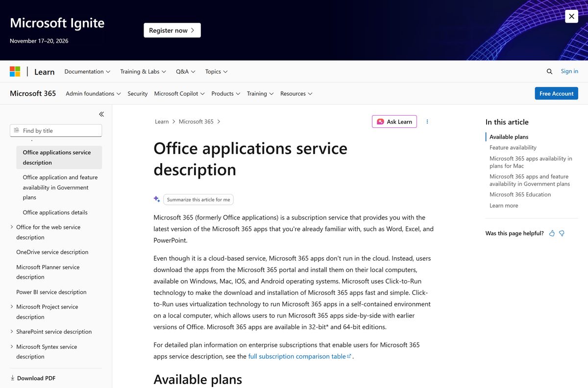This screenshot has width=588, height=388.
Task: Jump to apps and feature availability in Government plans section
Action: click(530, 180)
